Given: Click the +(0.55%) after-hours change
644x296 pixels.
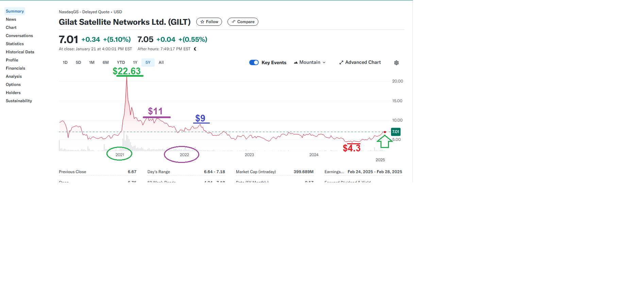Looking at the screenshot, I should 193,39.
